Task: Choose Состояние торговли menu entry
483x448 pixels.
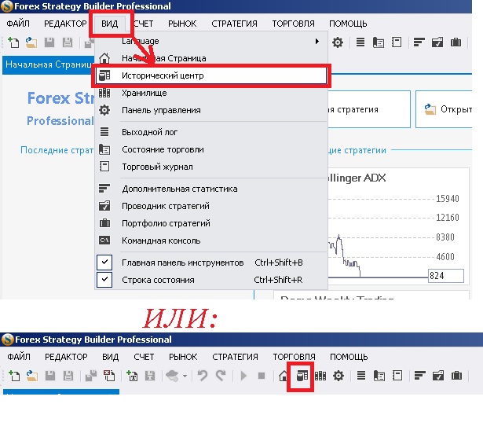Action: 211,149
